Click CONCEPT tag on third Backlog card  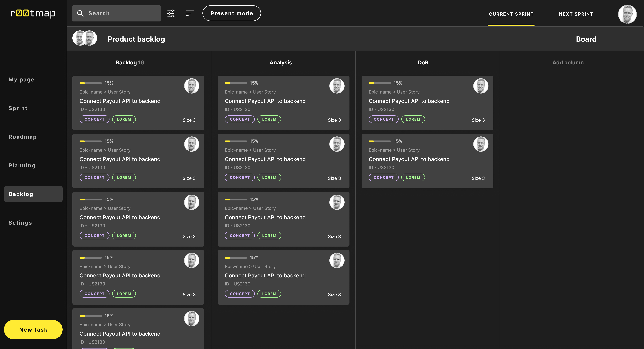(95, 236)
